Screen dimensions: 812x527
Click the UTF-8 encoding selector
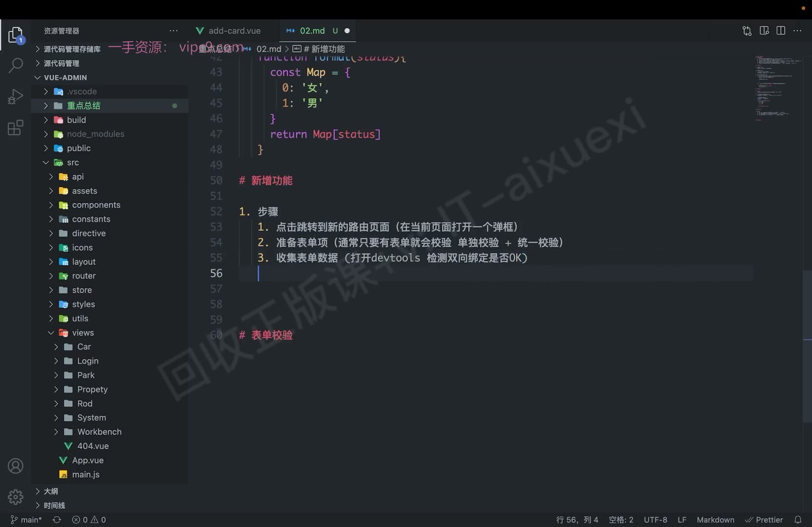655,520
